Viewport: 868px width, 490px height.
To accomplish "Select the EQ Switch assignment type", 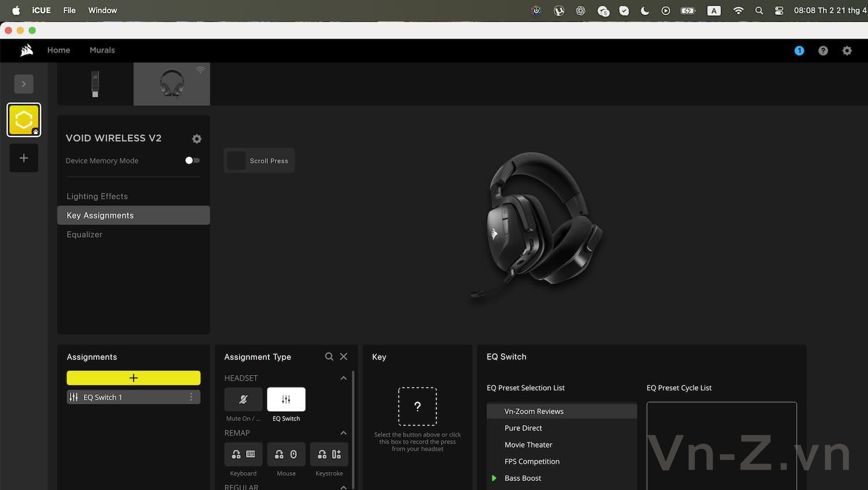I will [286, 400].
